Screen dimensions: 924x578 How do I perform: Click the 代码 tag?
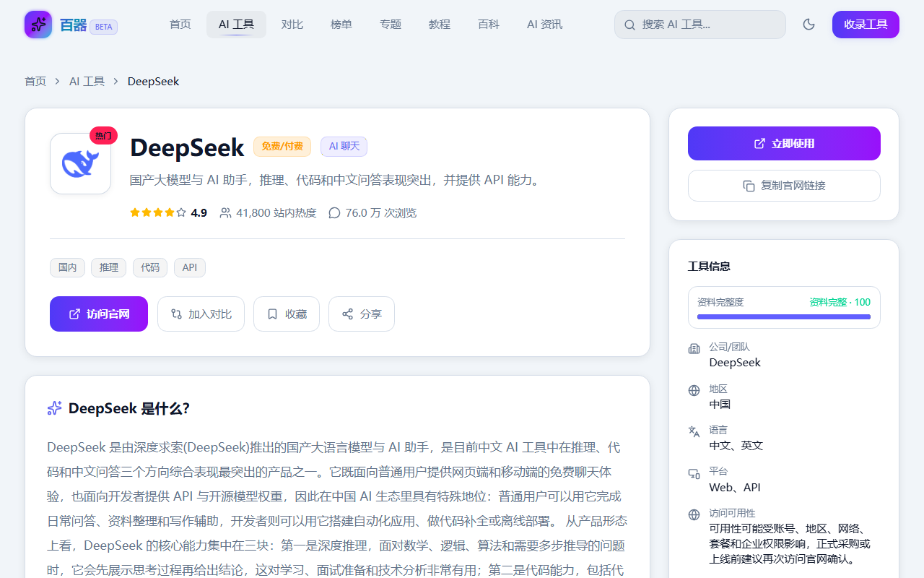point(150,268)
